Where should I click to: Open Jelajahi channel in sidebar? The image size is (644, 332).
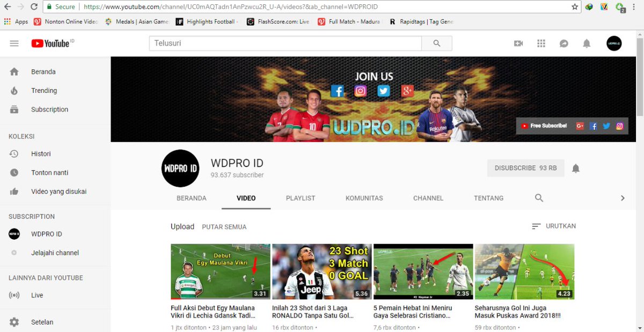pos(55,253)
